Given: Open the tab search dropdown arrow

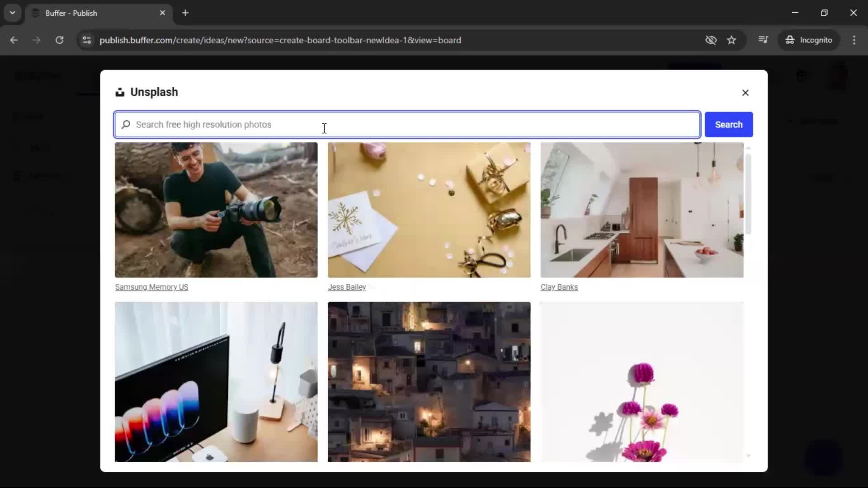Looking at the screenshot, I should click(x=13, y=13).
